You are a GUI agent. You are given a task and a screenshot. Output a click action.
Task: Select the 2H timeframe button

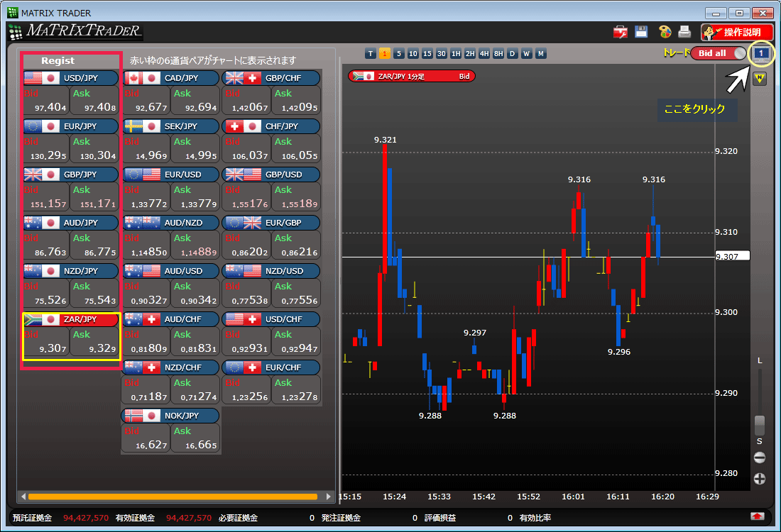[x=470, y=54]
